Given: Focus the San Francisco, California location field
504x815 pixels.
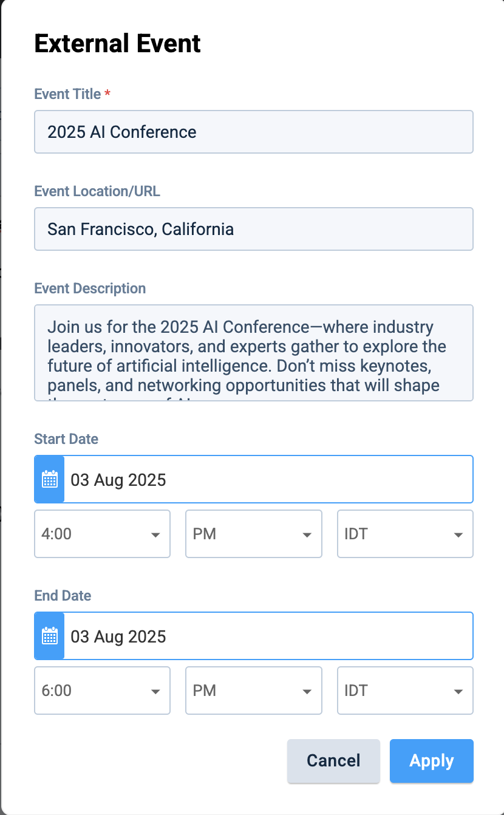Looking at the screenshot, I should tap(253, 229).
